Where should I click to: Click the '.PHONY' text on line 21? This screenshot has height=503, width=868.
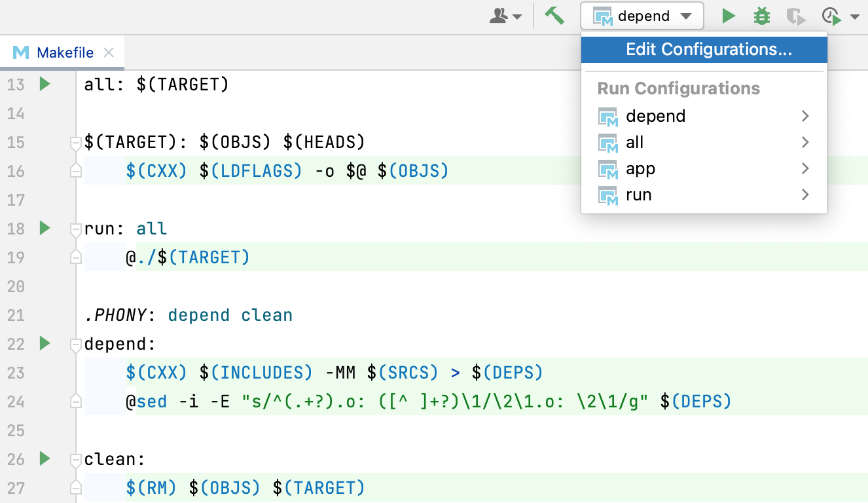click(x=115, y=315)
